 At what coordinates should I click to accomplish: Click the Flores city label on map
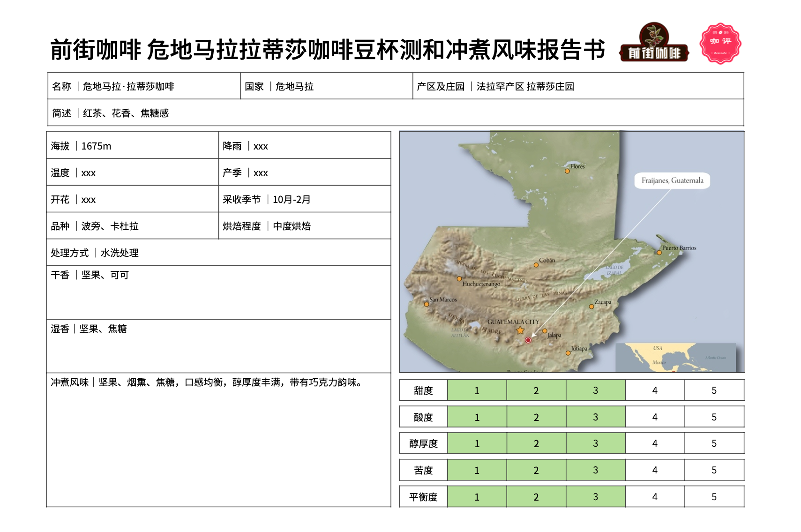(577, 166)
